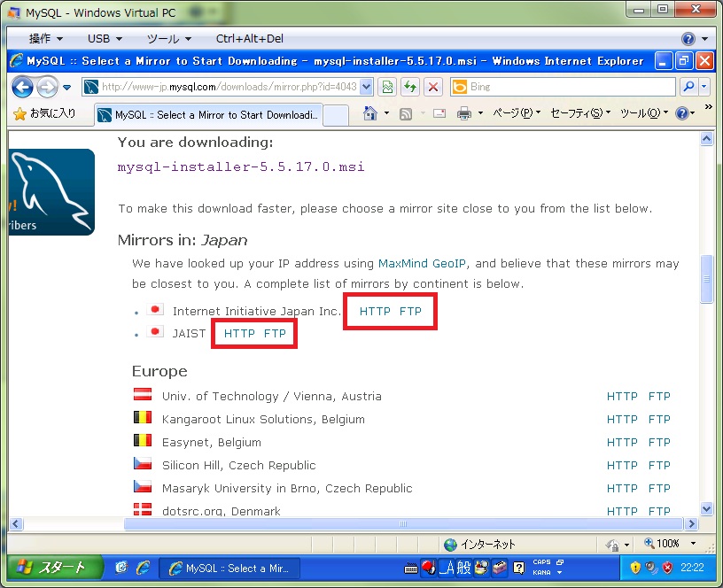Viewport: 723px width, 588px height.
Task: Stop loading with the red X icon
Action: tap(433, 87)
